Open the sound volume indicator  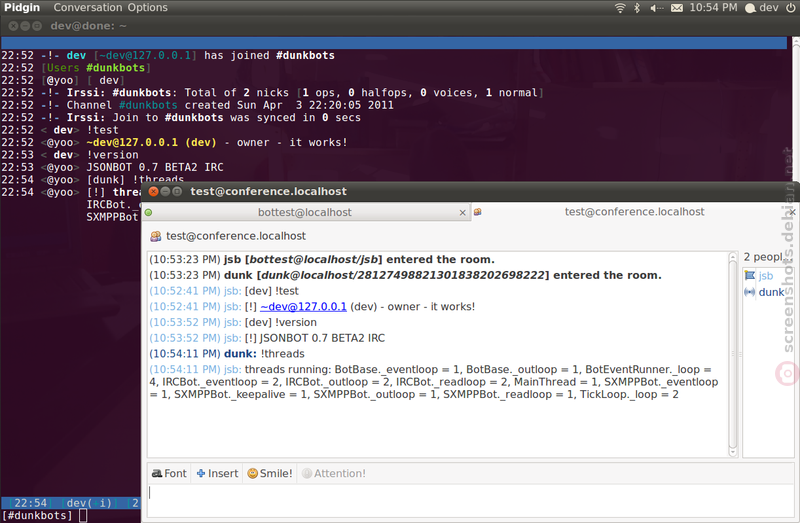tap(656, 8)
